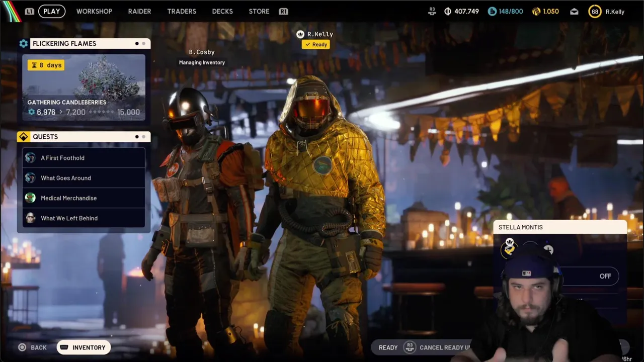
Task: Click the Back label
Action: coord(39,347)
